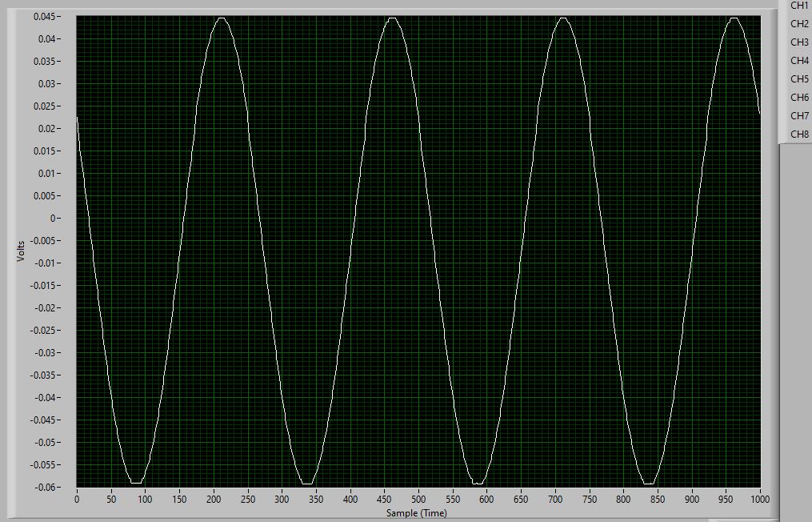The height and width of the screenshot is (522, 812).
Task: Click the -0.045 Y-axis tick value
Action: pyautogui.click(x=43, y=420)
